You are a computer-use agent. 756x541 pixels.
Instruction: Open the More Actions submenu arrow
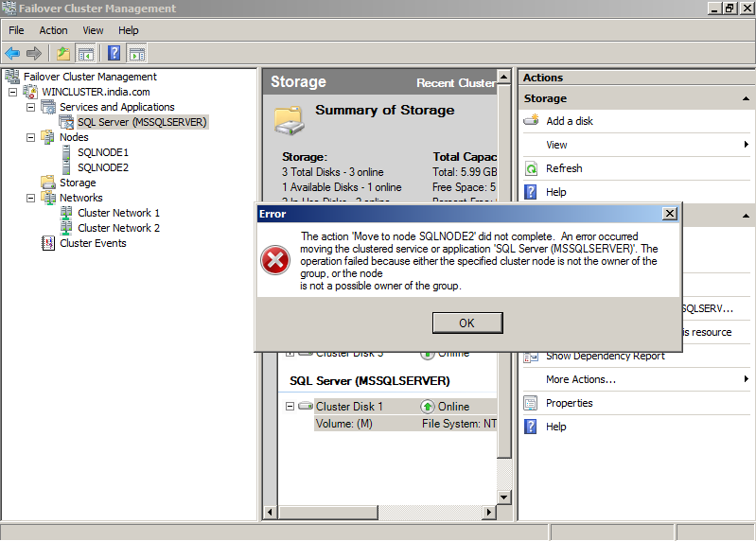click(746, 379)
